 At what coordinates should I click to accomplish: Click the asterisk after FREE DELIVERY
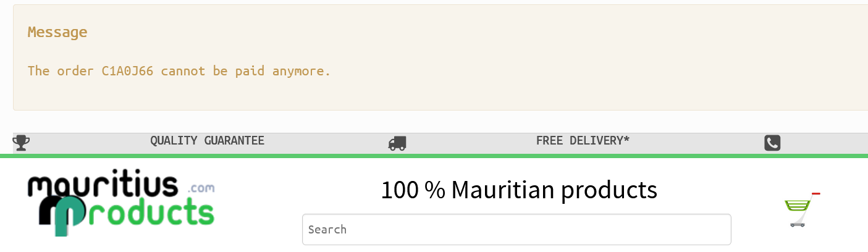tap(626, 140)
